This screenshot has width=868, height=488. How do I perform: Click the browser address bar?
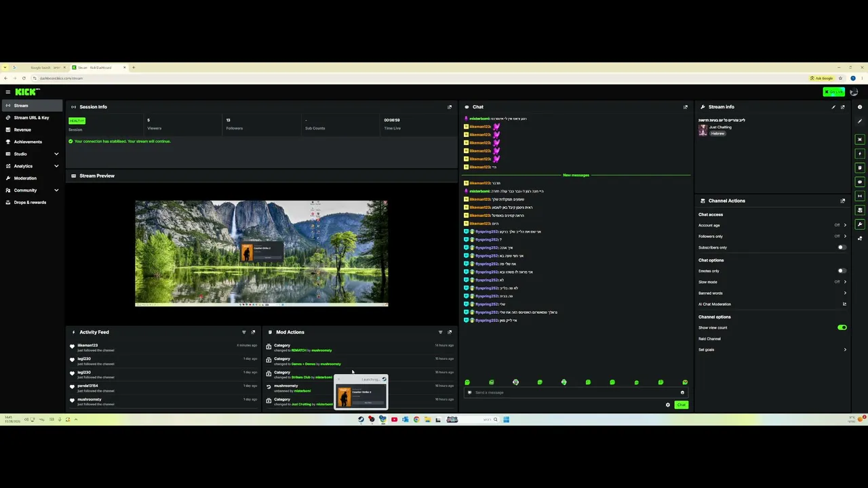click(420, 78)
